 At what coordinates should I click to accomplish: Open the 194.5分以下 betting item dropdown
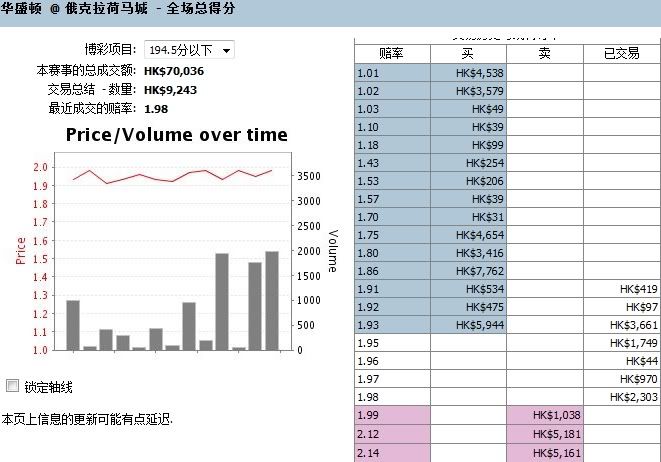click(189, 50)
